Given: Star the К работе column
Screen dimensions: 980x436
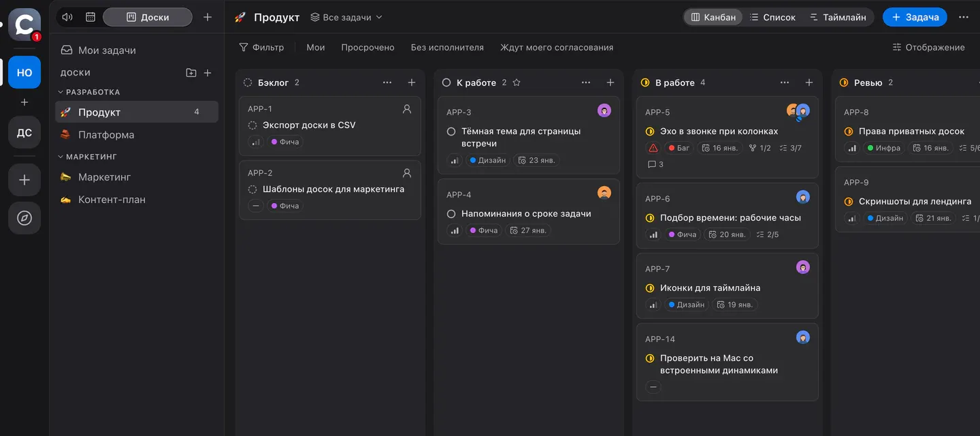Looking at the screenshot, I should click(517, 82).
